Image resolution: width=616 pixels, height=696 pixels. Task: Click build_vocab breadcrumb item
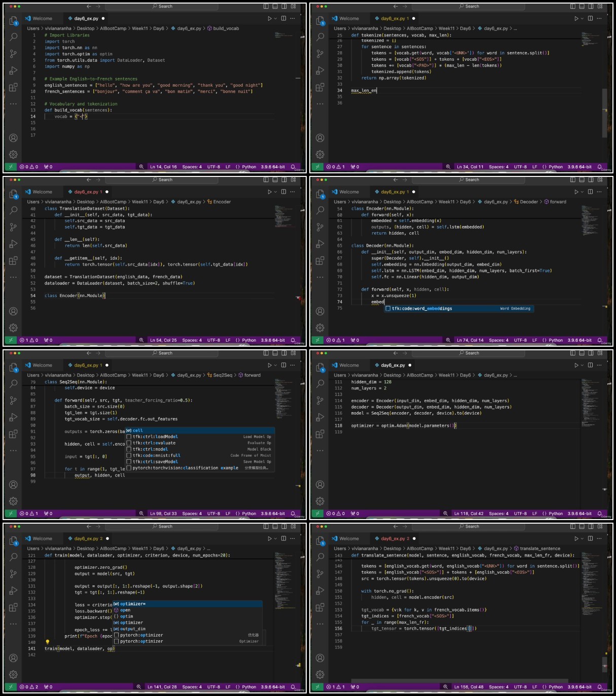click(x=223, y=28)
